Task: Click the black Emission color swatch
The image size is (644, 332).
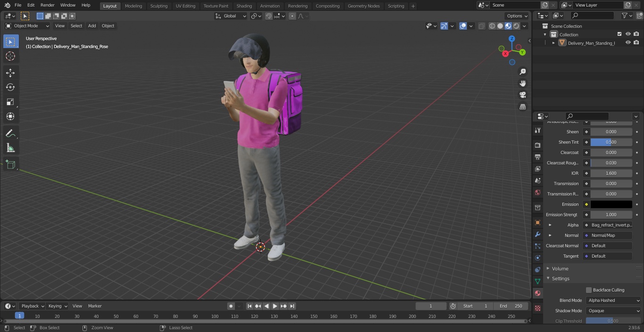Action: tap(611, 204)
